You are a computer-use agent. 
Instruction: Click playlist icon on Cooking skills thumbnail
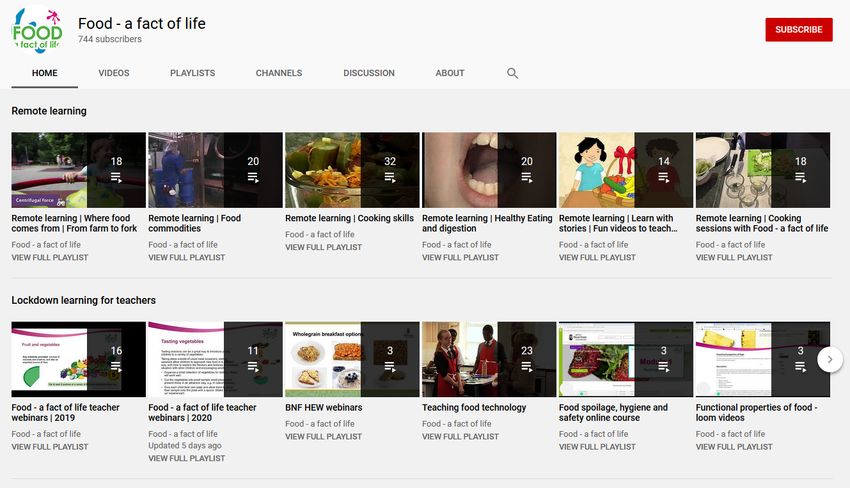click(390, 177)
